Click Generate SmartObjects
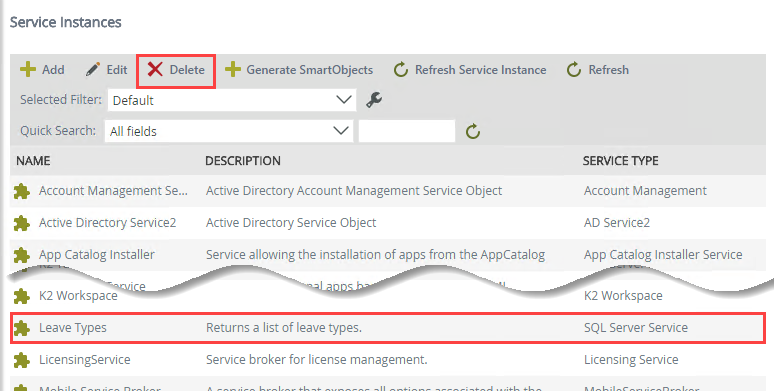This screenshot has width=774, height=391. [x=299, y=70]
